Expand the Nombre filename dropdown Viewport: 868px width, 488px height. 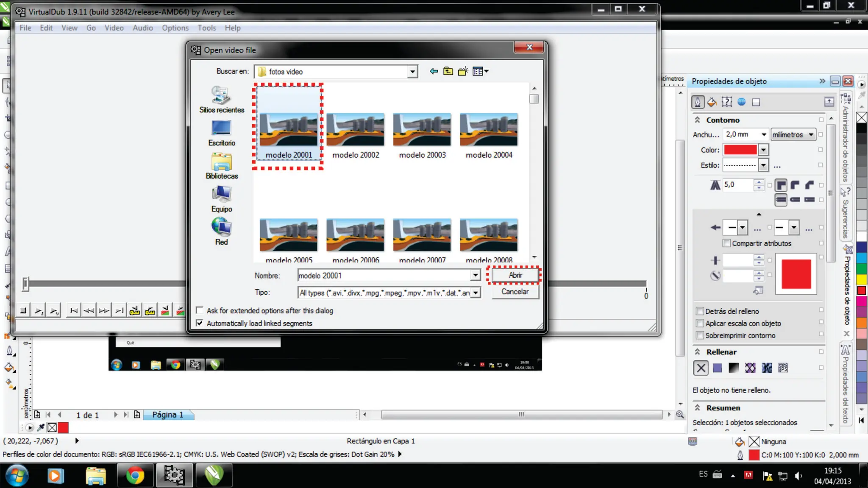[x=476, y=276]
